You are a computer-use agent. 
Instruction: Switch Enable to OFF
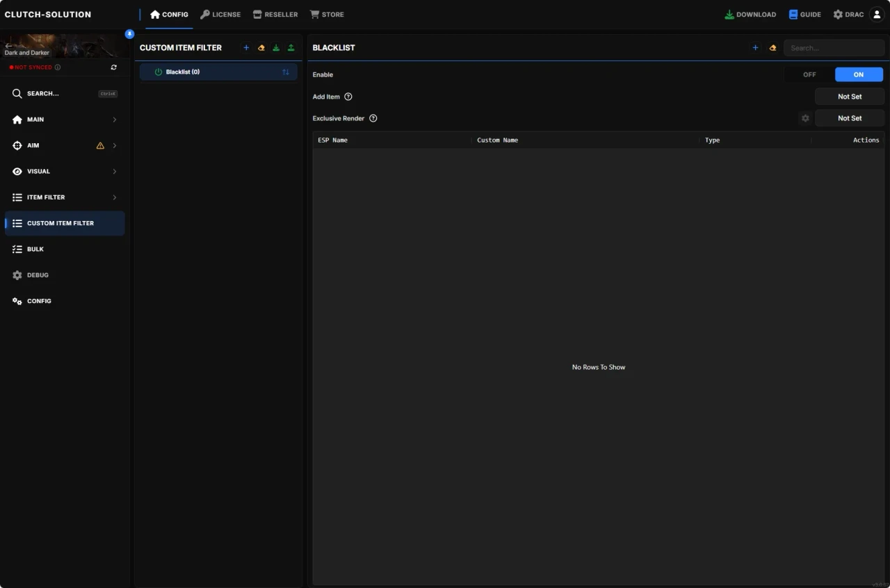pos(809,74)
